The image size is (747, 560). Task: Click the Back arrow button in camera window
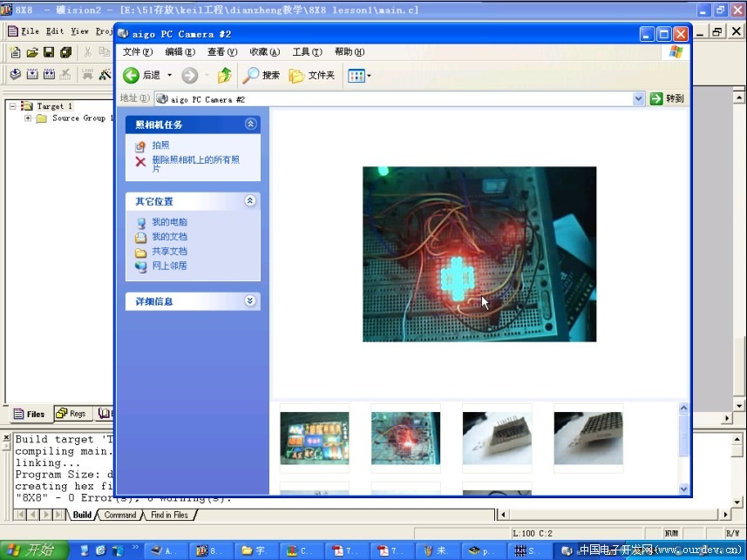(x=131, y=75)
